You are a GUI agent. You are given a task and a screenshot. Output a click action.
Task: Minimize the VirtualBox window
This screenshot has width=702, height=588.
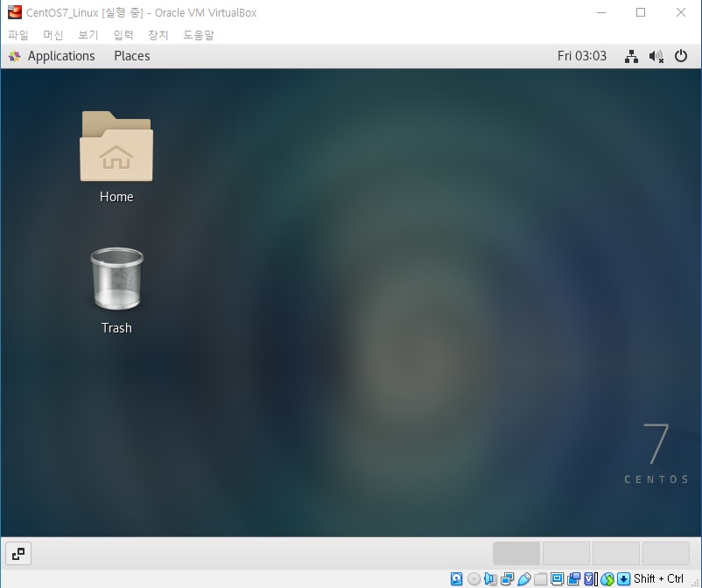pyautogui.click(x=601, y=12)
